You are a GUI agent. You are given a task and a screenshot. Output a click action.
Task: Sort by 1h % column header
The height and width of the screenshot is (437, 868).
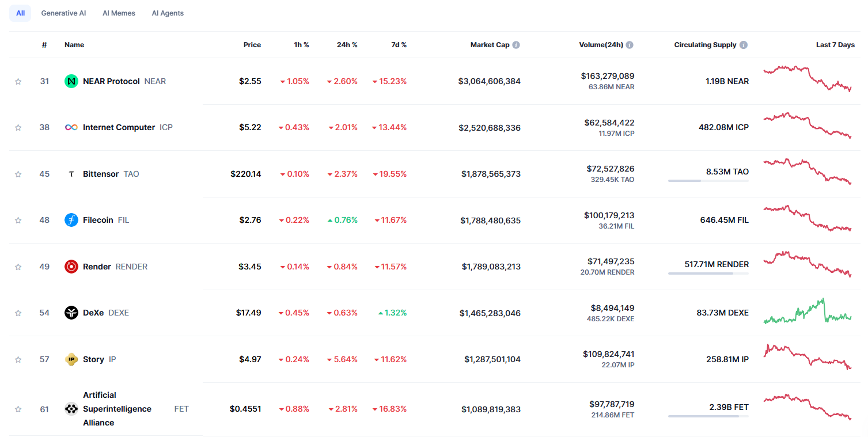tap(301, 45)
